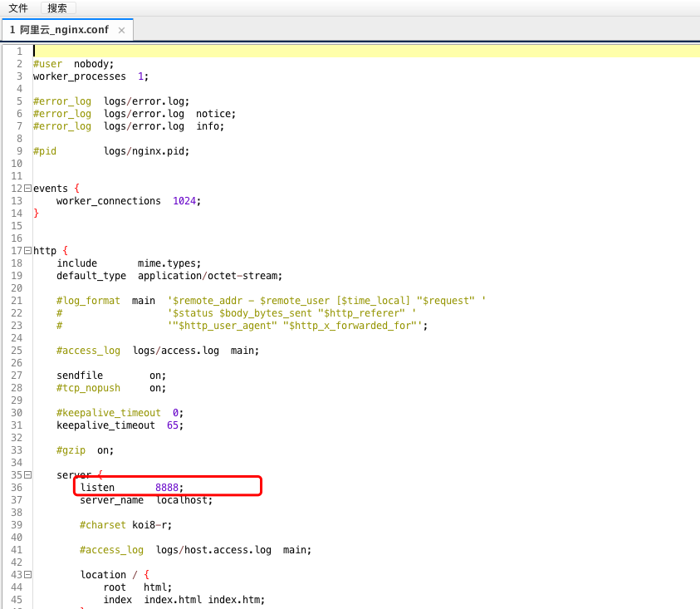Click the text 'worker_processes'

pyautogui.click(x=80, y=76)
